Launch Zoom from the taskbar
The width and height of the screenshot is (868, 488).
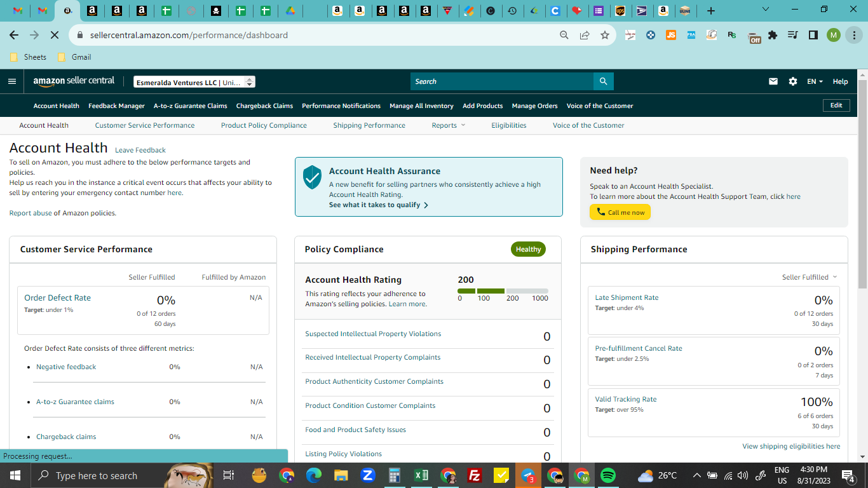[367, 475]
